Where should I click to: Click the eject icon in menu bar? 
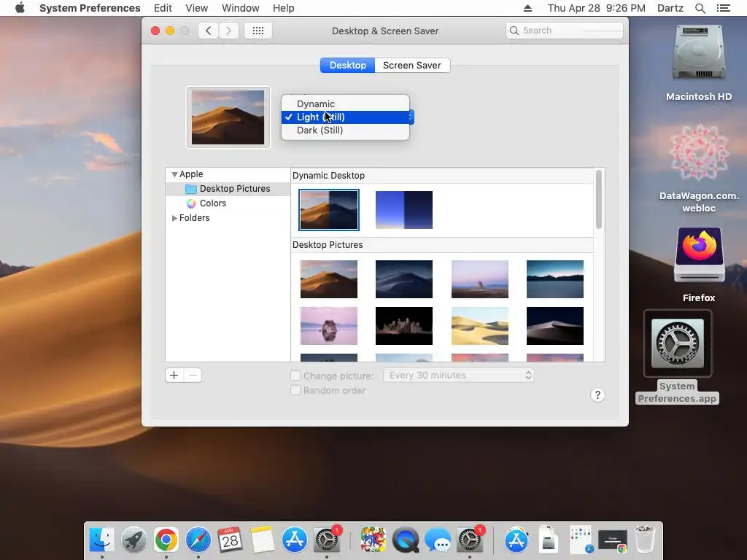point(527,8)
